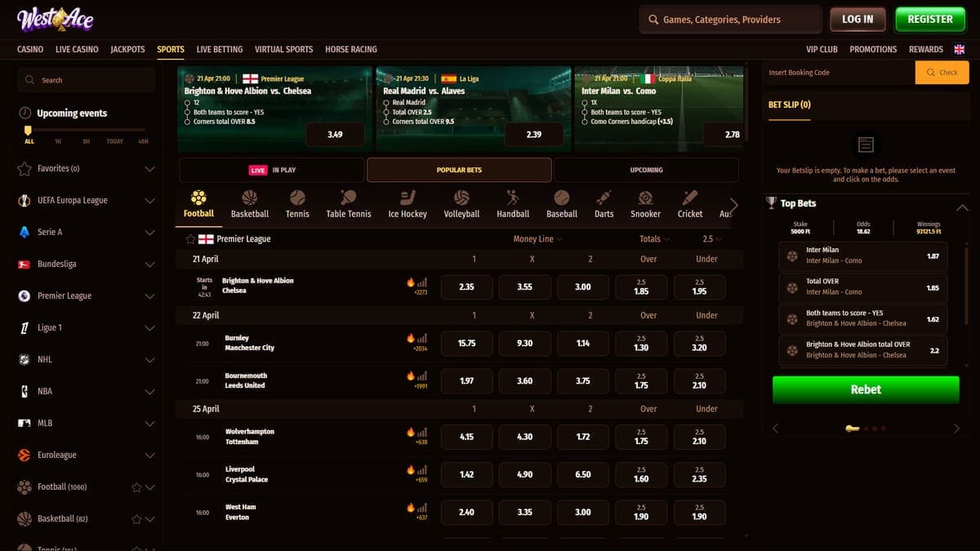This screenshot has width=980, height=551.
Task: Collapse the Top Bets panel
Action: pyautogui.click(x=961, y=207)
